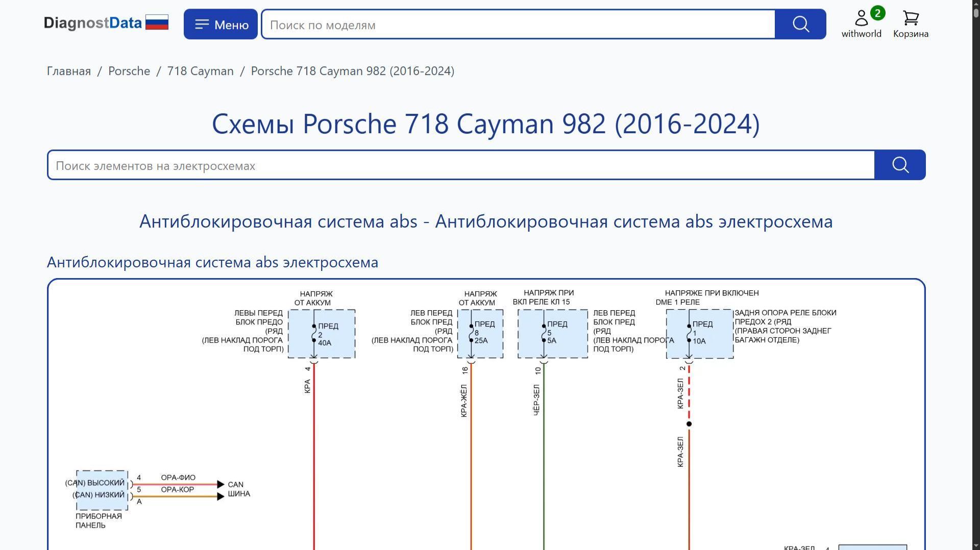Click the ПРИБОРНАЯ ПАНЕЛЬ CAN connector block
This screenshot has height=550, width=980.
(x=102, y=490)
